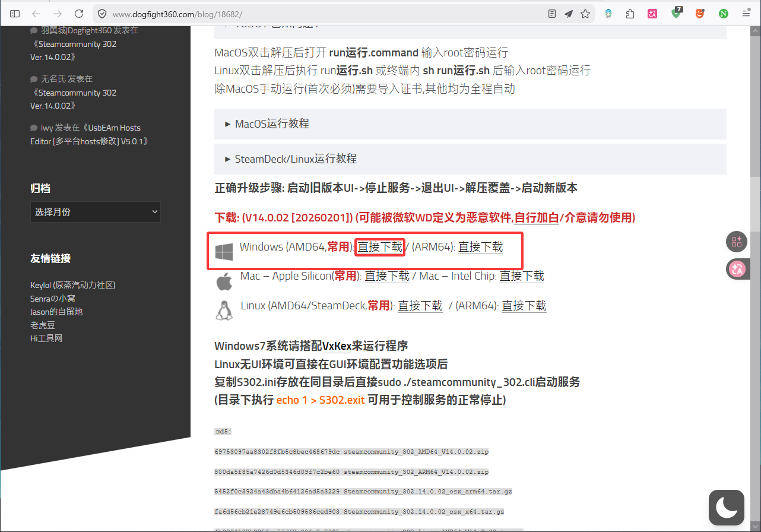This screenshot has height=532, width=761.
Task: Click the paper plane icon in address bar
Action: click(569, 14)
